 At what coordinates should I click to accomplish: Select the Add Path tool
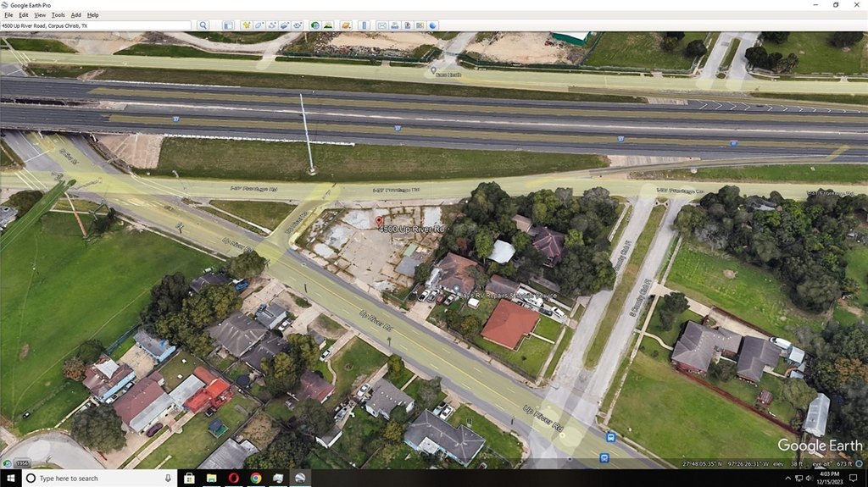271,25
